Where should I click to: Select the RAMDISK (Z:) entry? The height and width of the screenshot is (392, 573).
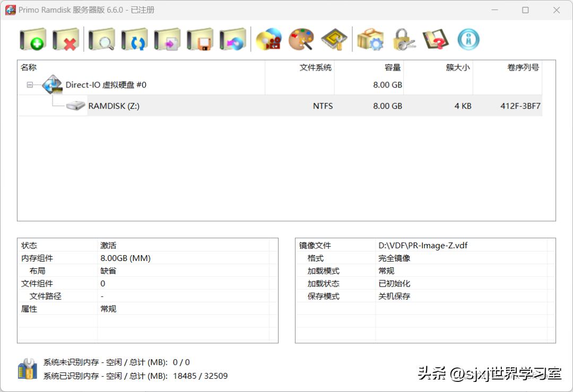pyautogui.click(x=115, y=106)
